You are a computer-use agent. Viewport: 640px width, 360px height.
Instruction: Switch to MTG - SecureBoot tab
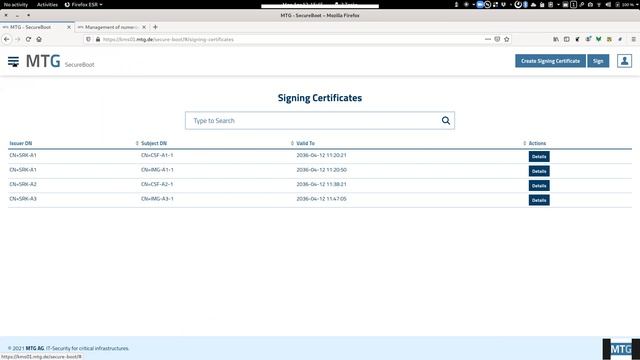pos(37,27)
